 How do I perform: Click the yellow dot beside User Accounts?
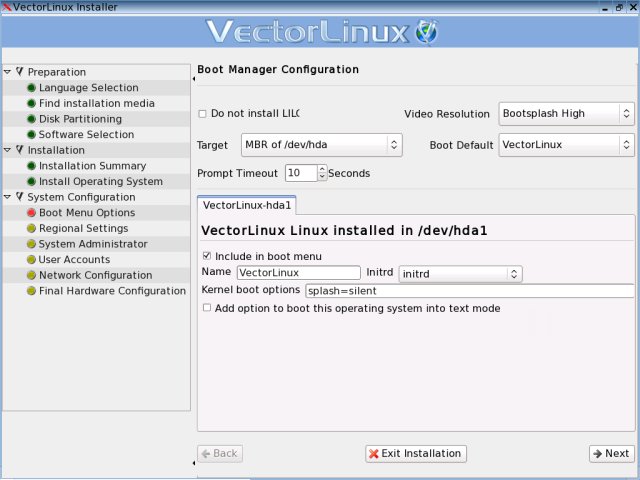tap(31, 260)
